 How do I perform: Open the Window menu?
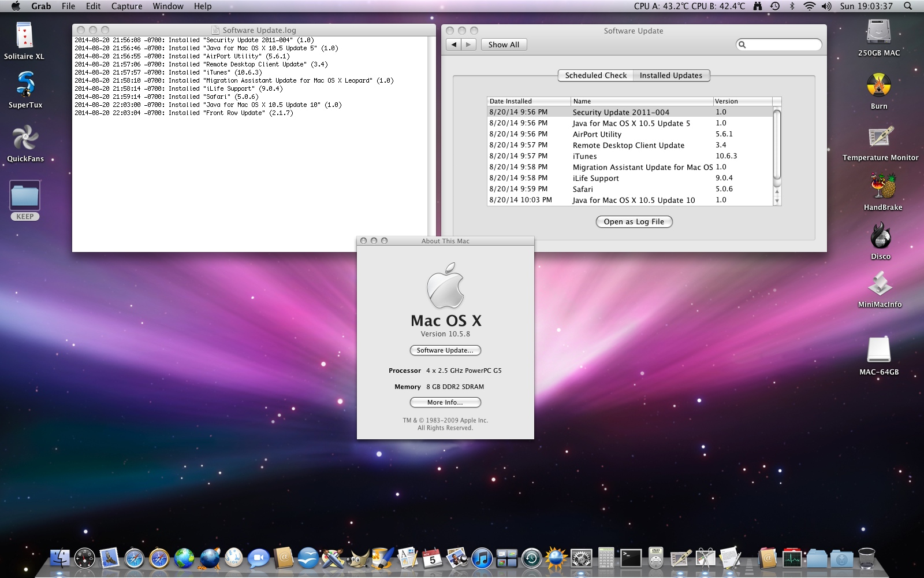(168, 6)
